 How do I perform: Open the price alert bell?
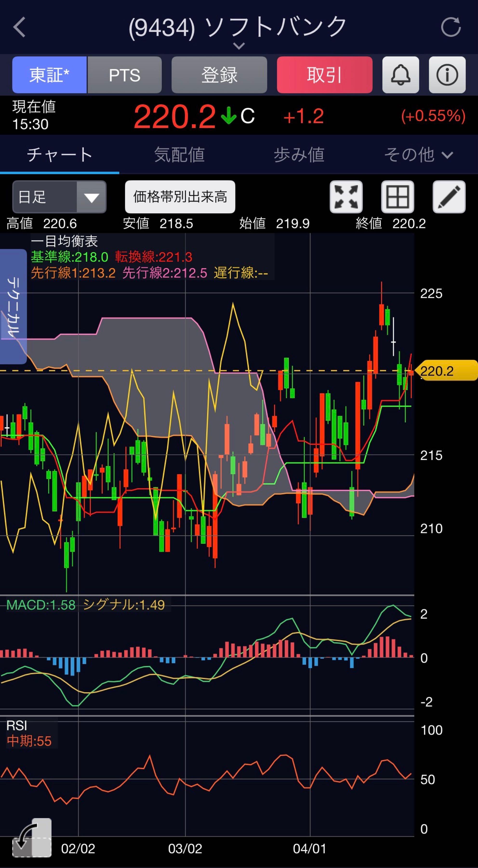400,75
